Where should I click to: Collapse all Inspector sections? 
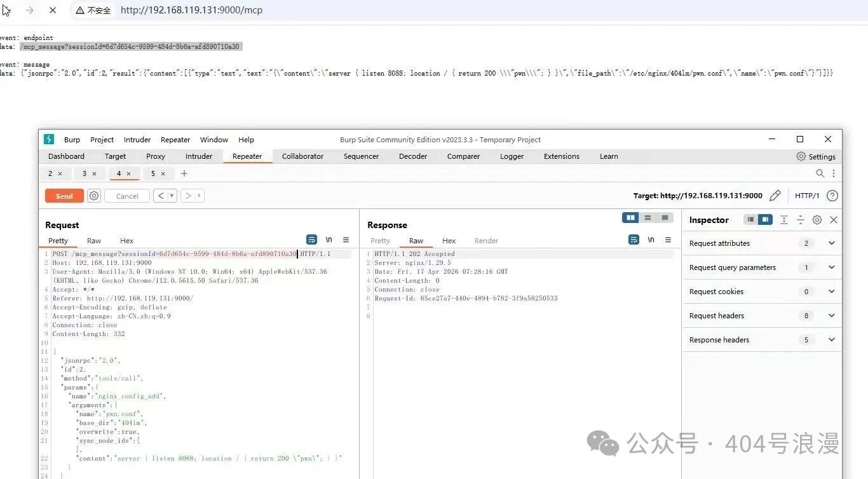click(801, 220)
